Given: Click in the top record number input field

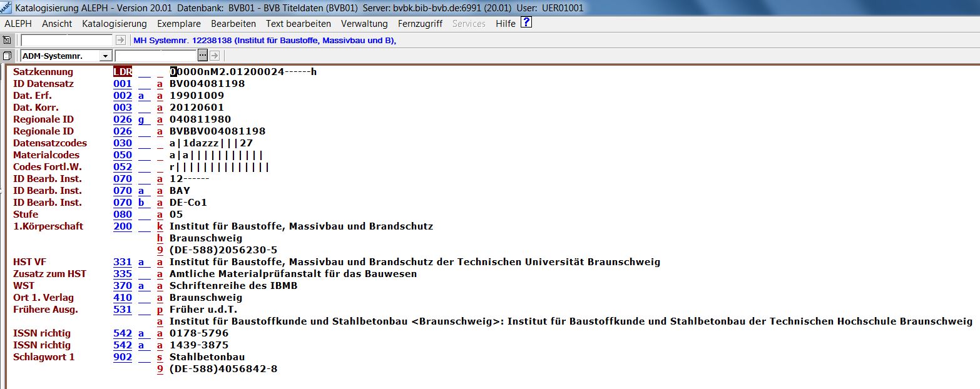Looking at the screenshot, I should (x=67, y=40).
